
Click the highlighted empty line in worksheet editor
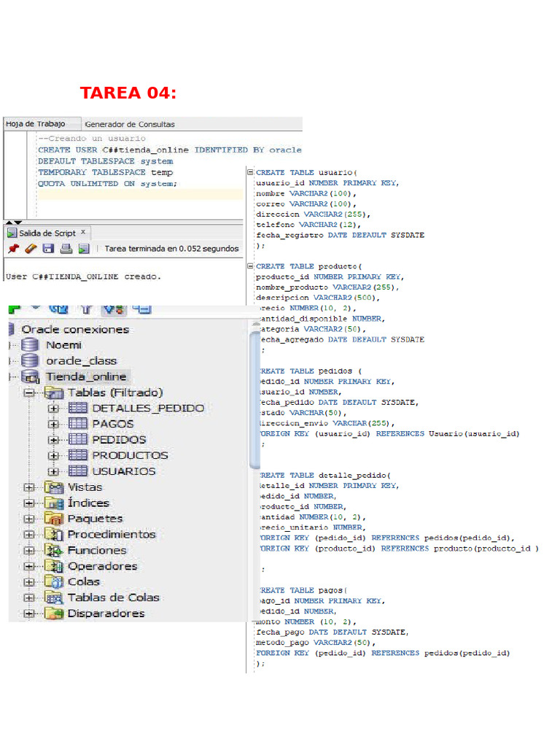(141, 194)
